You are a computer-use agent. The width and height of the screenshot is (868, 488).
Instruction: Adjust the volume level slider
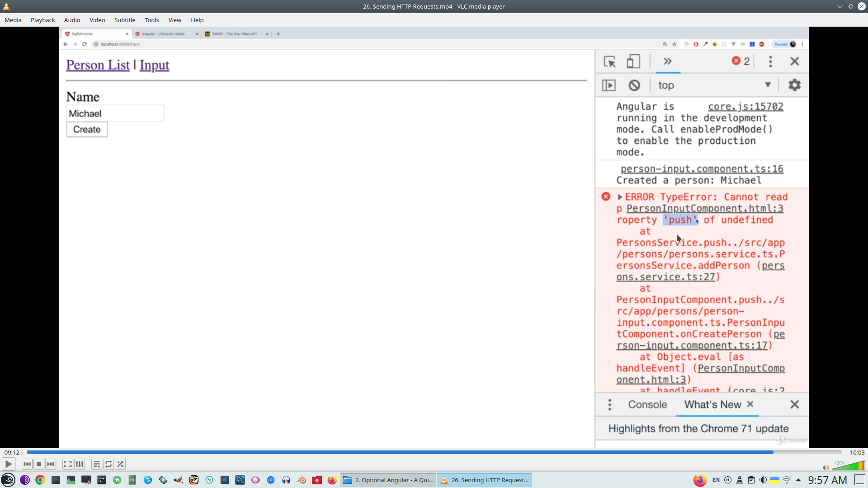[x=848, y=466]
